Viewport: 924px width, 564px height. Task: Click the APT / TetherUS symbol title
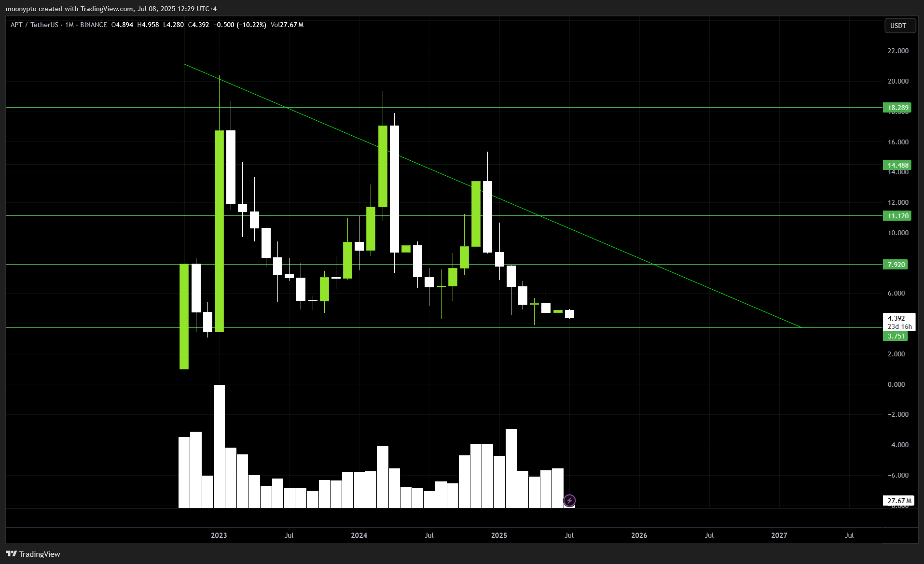point(34,25)
